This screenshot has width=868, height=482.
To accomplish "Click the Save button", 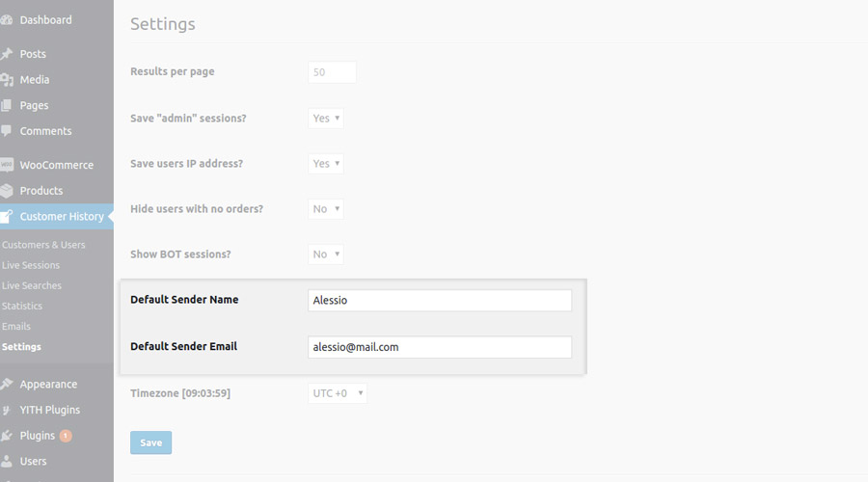I will tap(151, 442).
